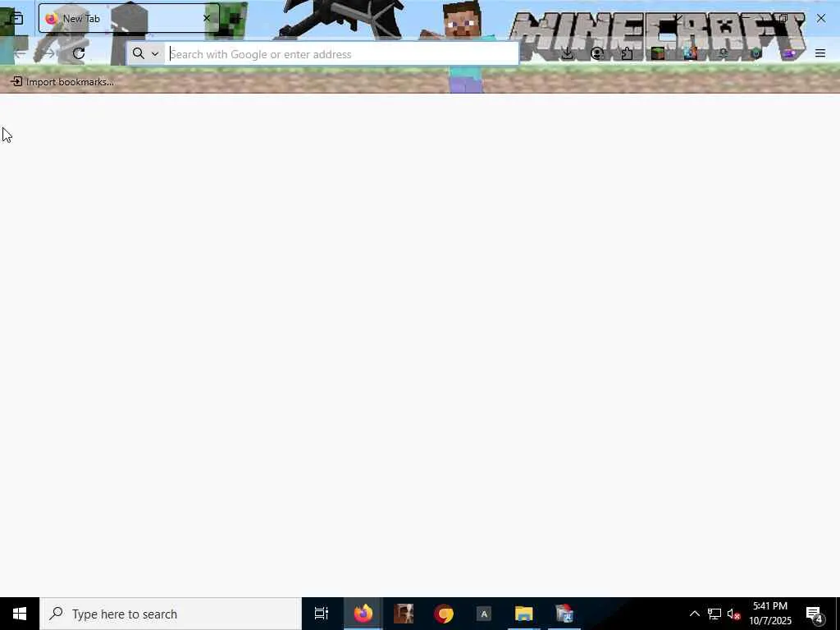This screenshot has height=630, width=840.
Task: Open the Firefox View icon beside the tabs
Action: coord(16,19)
